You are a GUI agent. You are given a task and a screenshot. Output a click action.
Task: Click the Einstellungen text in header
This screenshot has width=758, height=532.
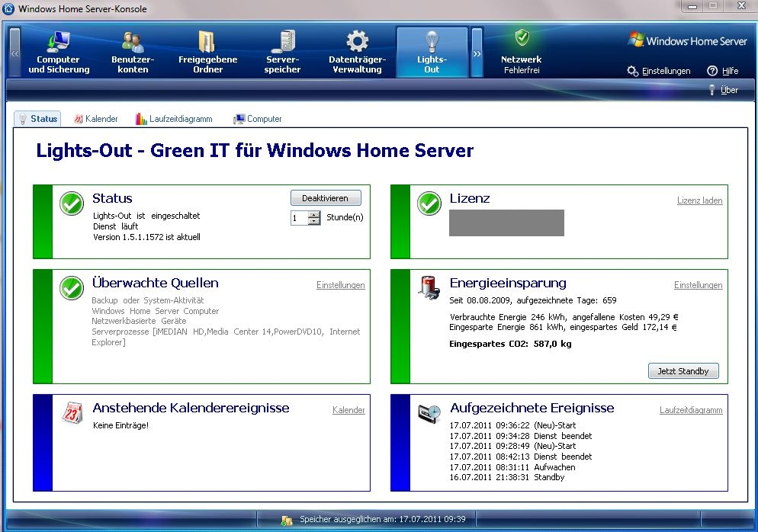(x=666, y=71)
